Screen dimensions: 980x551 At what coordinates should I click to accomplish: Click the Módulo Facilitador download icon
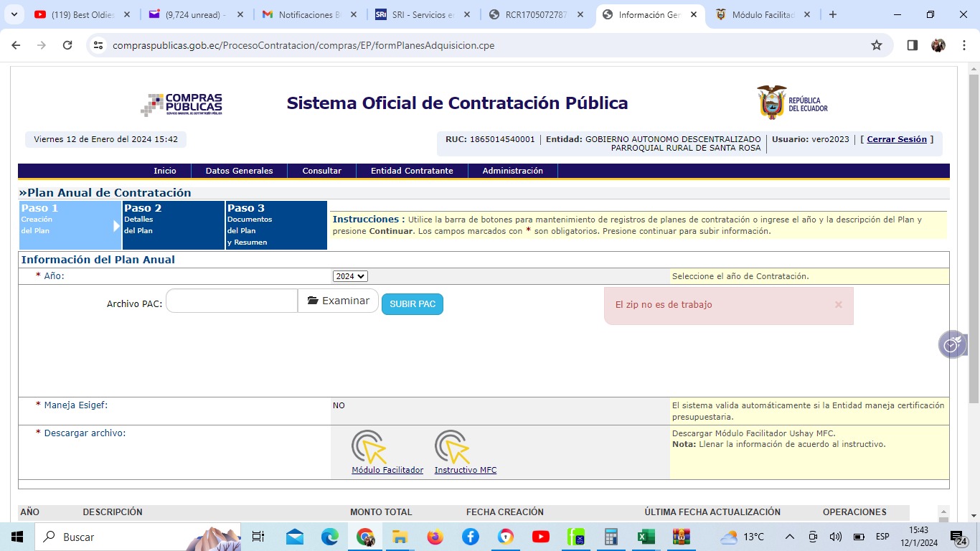click(x=369, y=447)
